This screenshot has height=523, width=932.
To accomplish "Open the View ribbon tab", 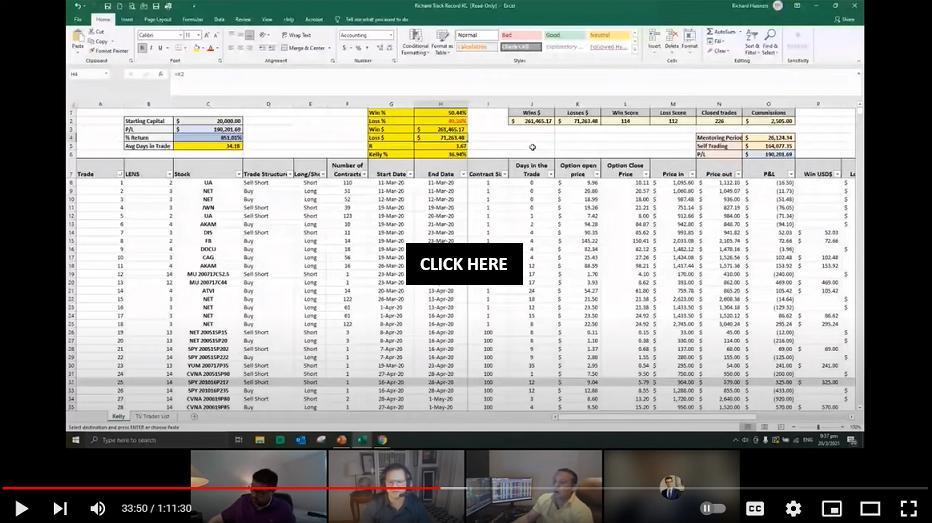I will [267, 20].
